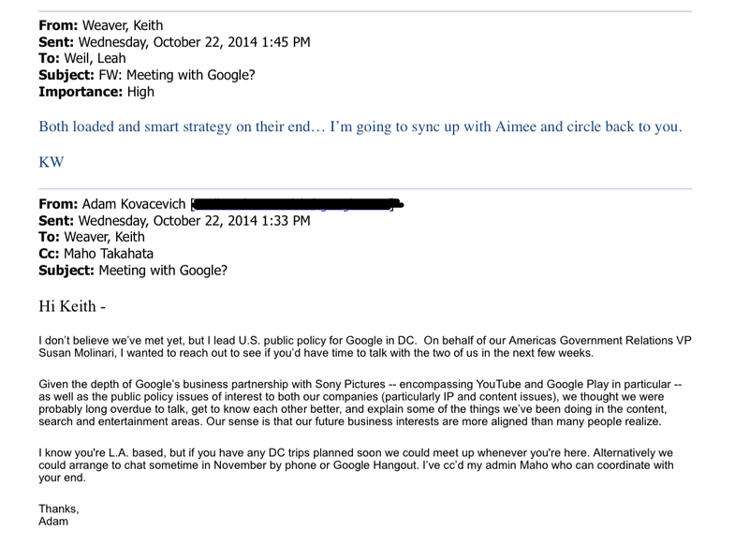Click the Cc name Maho Takahata
Screen dimensions: 749x560
point(109,254)
